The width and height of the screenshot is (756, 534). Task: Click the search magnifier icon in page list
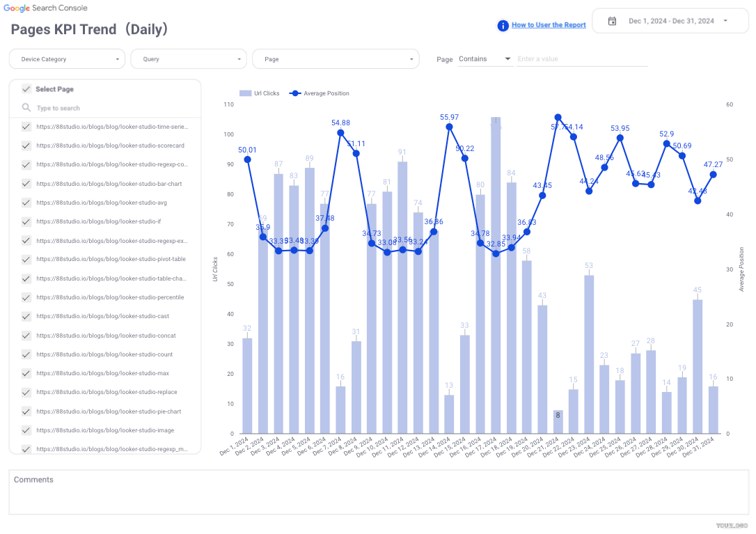[26, 108]
